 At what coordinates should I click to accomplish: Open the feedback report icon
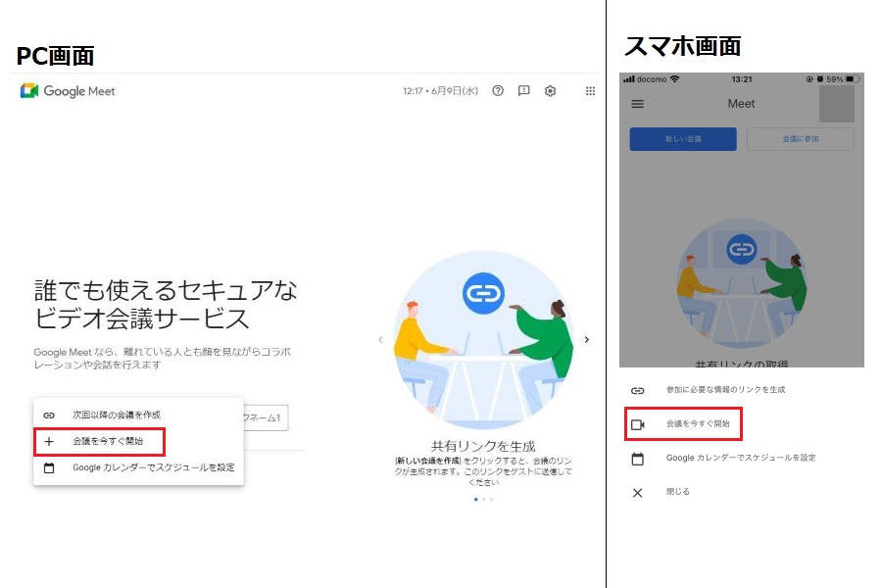click(523, 90)
